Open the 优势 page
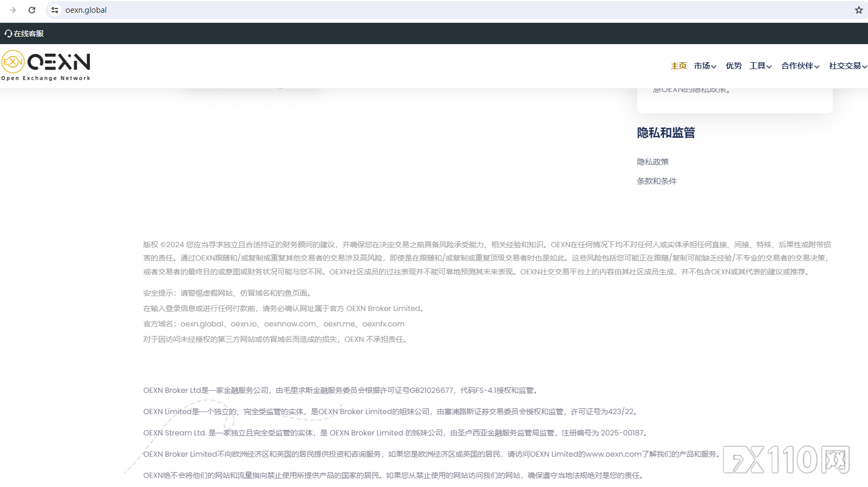The width and height of the screenshot is (868, 487). tap(734, 66)
